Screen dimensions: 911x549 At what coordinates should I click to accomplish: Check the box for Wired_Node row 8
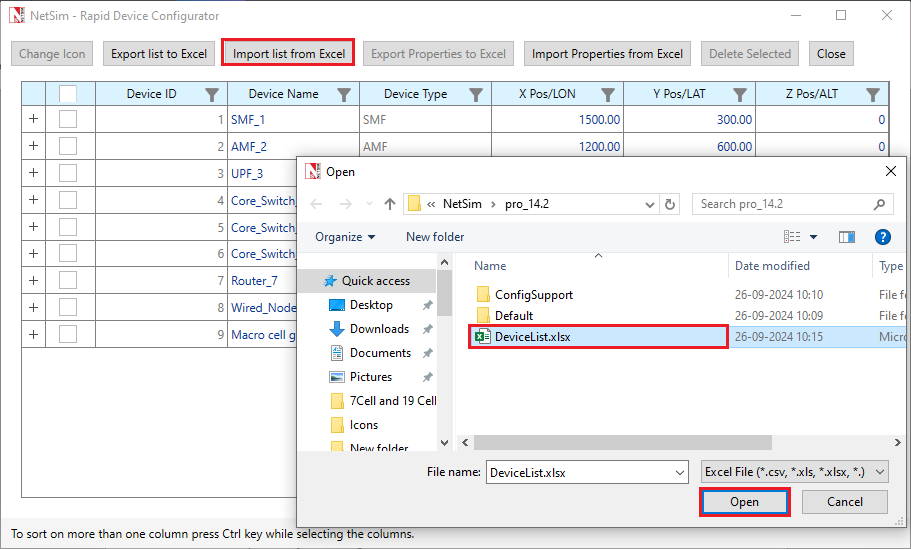pos(68,307)
